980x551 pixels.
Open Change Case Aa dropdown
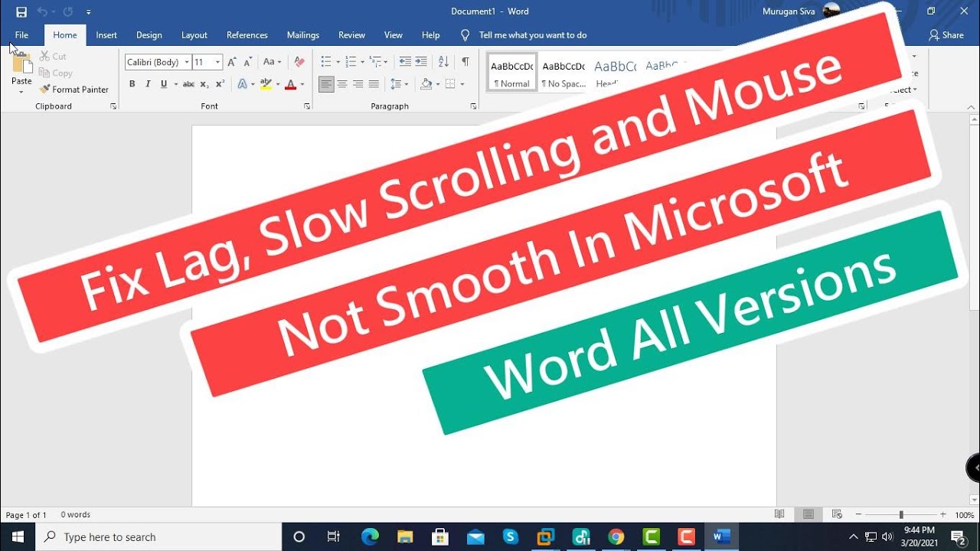tap(272, 62)
